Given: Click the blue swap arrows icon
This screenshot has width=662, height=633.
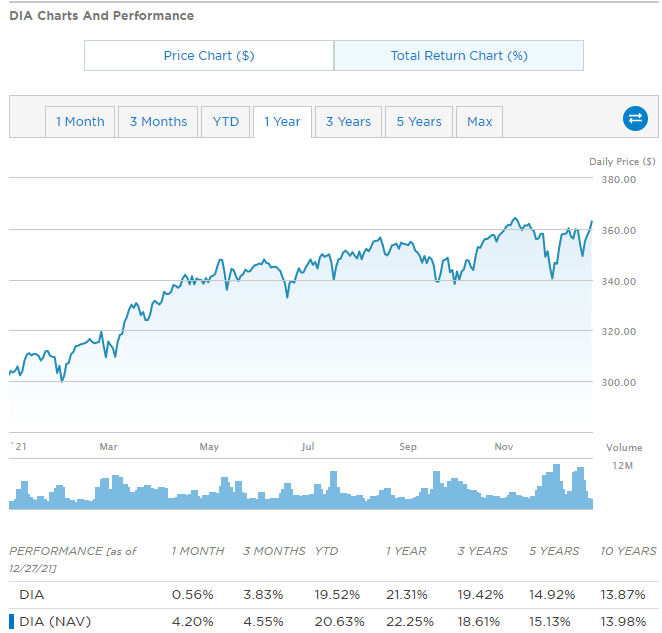Looking at the screenshot, I should tap(635, 118).
